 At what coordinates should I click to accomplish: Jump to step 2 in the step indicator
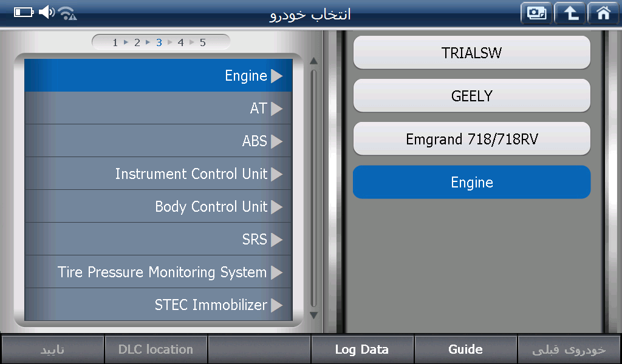(137, 42)
